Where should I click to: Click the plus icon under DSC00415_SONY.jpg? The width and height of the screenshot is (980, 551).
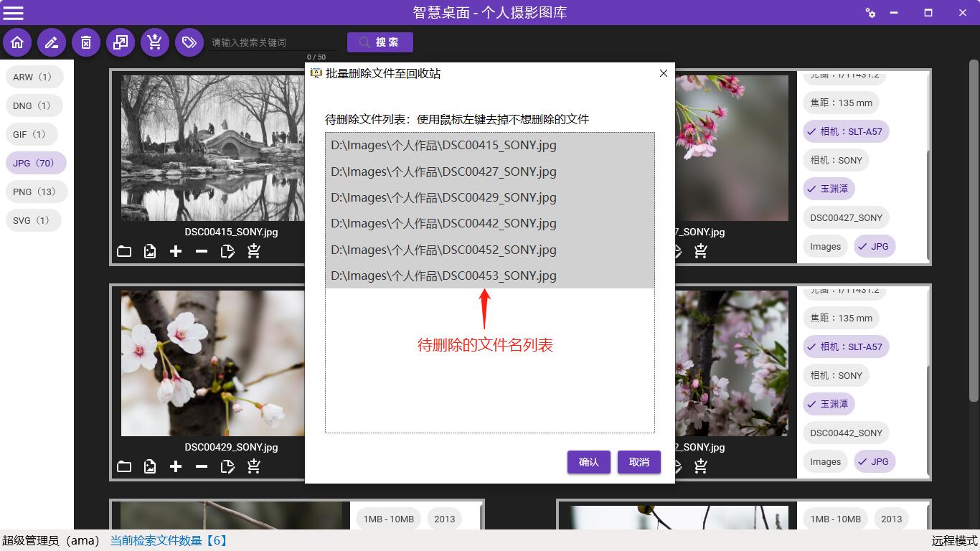[x=176, y=251]
